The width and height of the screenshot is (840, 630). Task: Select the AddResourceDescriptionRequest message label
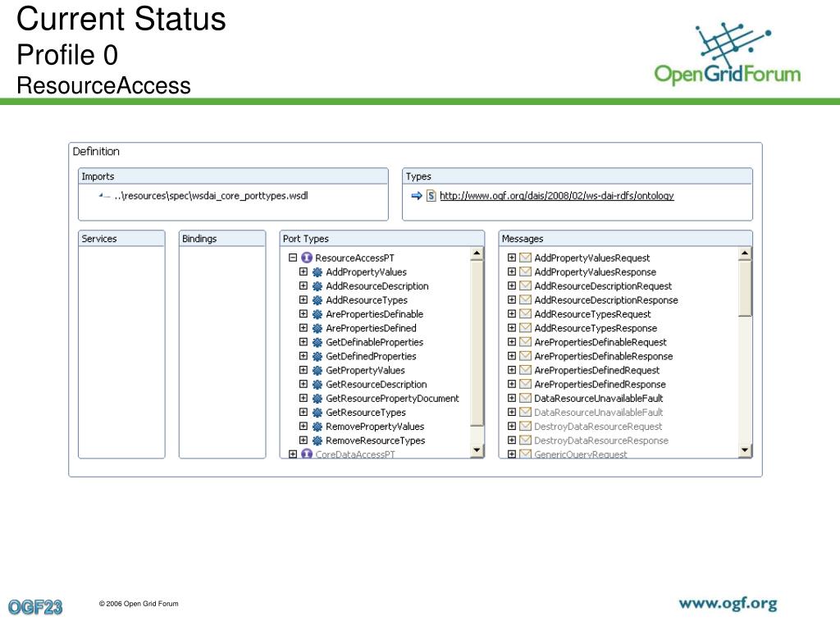[x=603, y=286]
